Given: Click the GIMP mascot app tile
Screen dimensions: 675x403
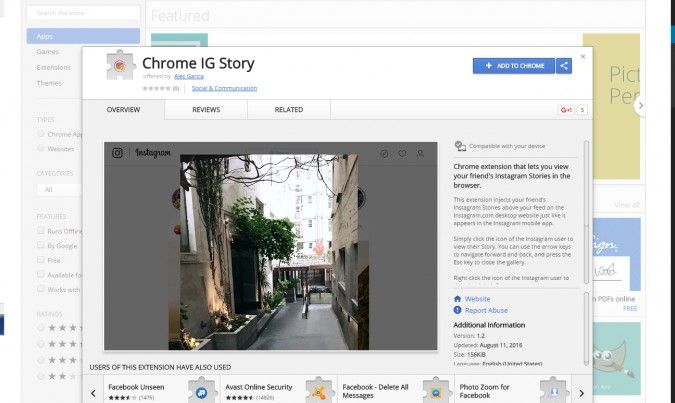Looking at the screenshot, I should coord(616,358).
